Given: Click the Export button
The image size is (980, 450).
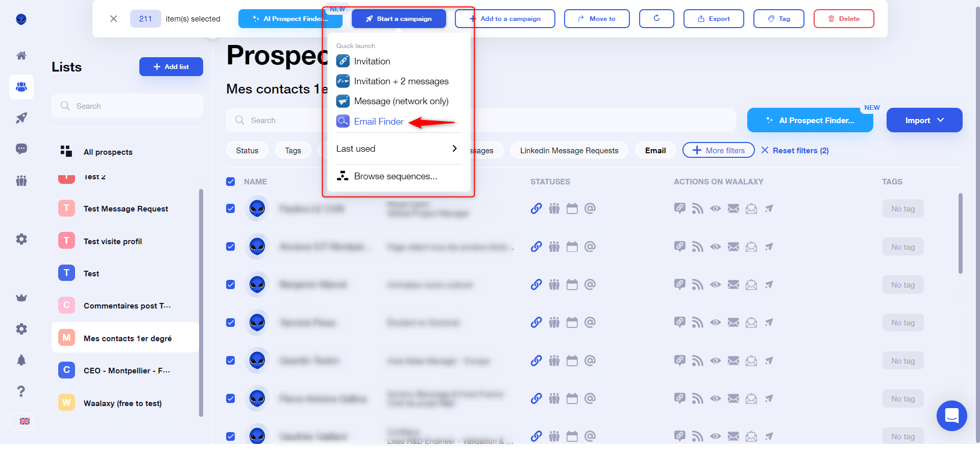Looking at the screenshot, I should (x=714, y=18).
